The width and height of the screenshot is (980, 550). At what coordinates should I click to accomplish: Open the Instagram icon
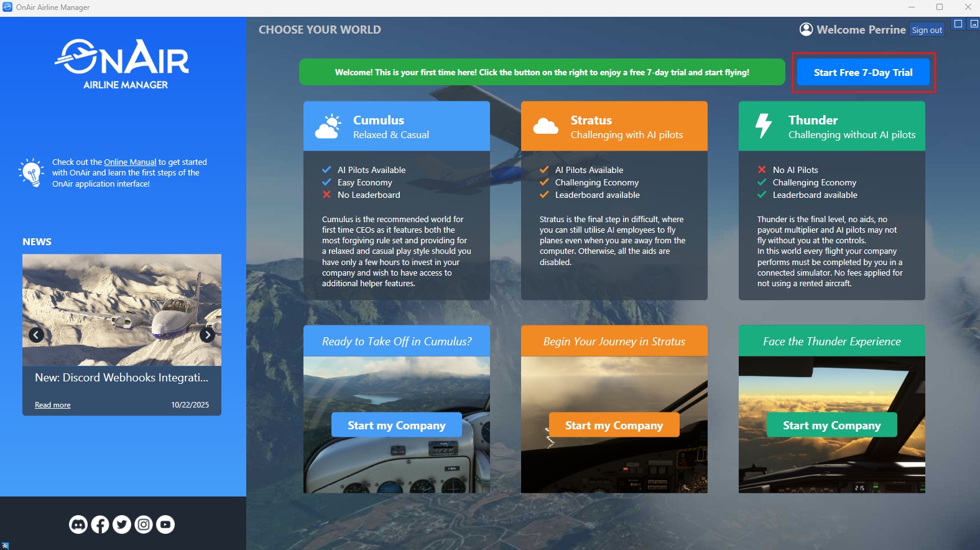144,524
